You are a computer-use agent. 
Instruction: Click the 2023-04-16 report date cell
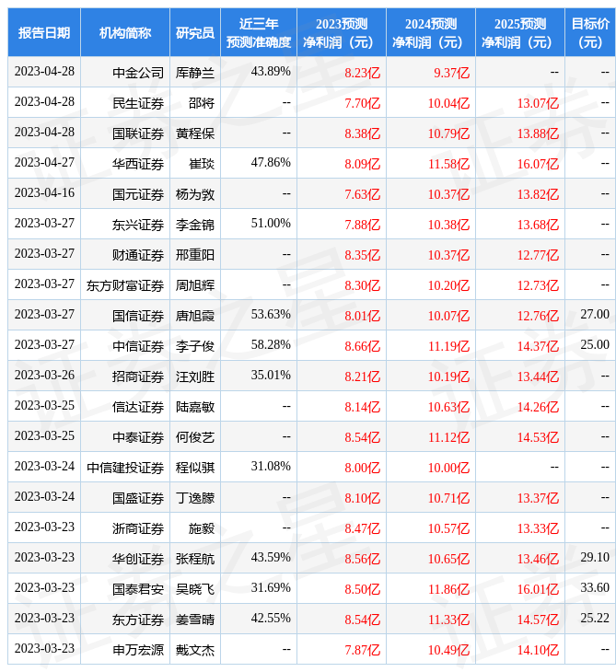[44, 193]
